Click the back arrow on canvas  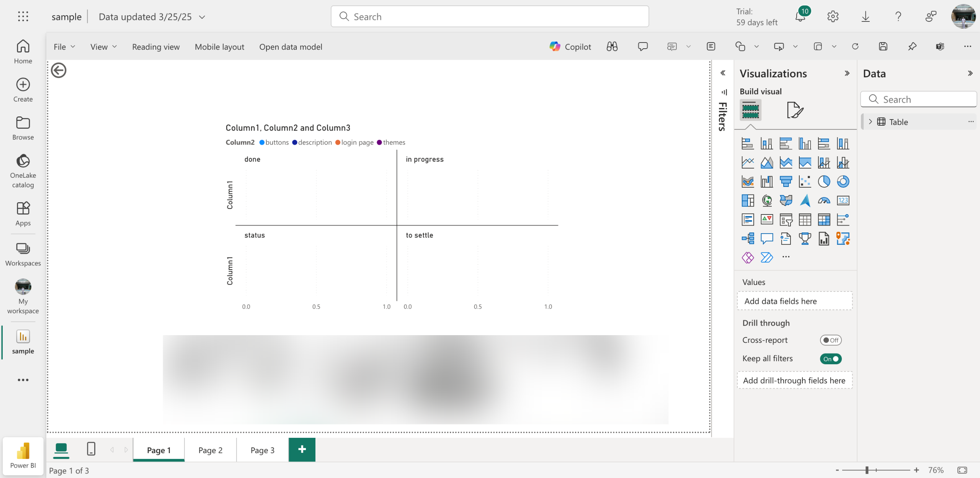(59, 70)
